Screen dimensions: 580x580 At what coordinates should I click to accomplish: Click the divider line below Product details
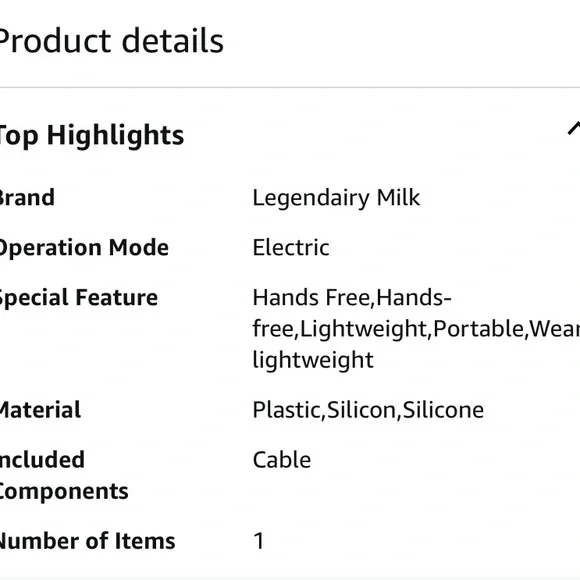pyautogui.click(x=290, y=88)
